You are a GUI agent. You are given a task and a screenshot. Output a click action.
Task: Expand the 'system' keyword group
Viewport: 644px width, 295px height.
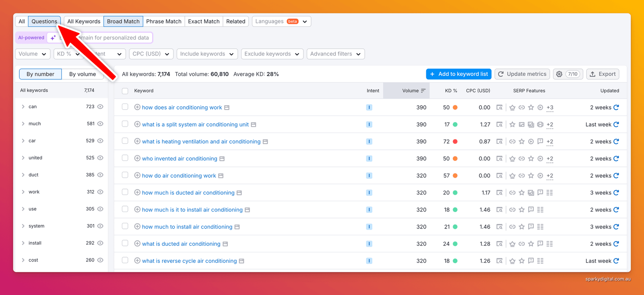click(23, 226)
